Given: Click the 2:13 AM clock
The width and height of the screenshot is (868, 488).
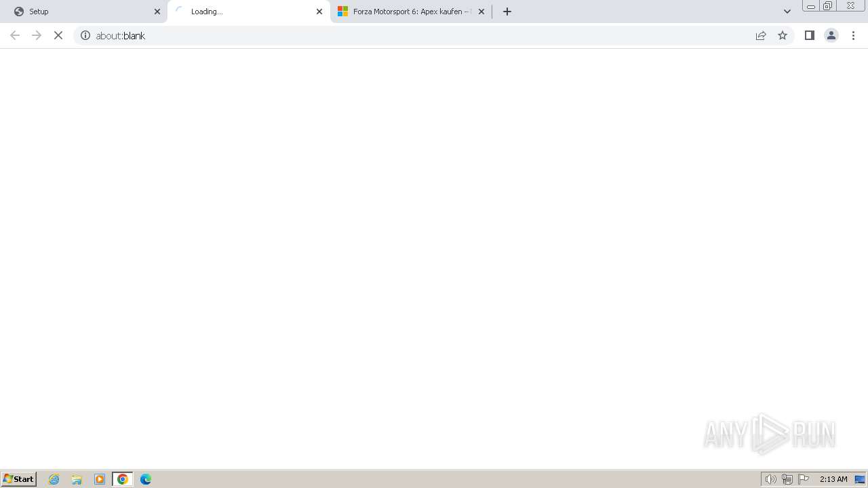Looking at the screenshot, I should click(x=833, y=479).
